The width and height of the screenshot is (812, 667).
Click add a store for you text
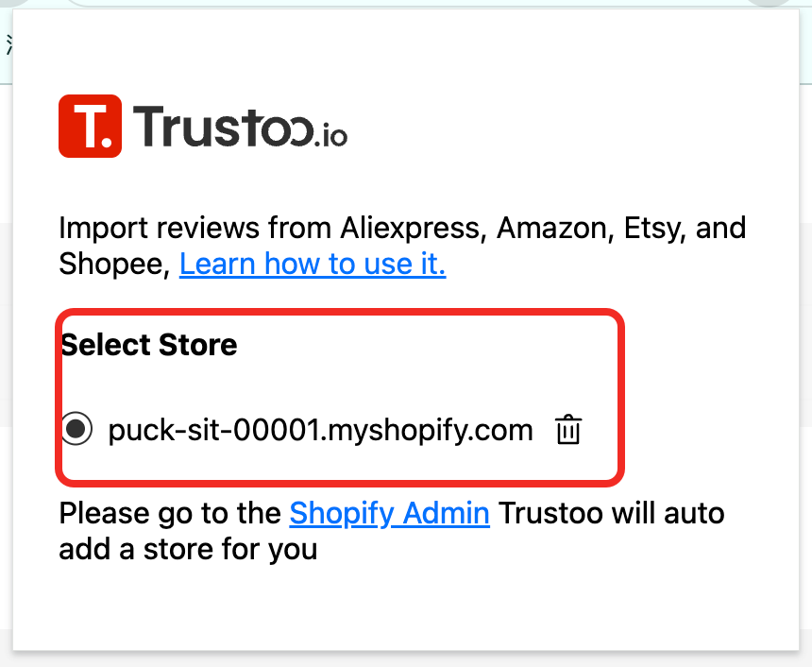click(x=188, y=549)
